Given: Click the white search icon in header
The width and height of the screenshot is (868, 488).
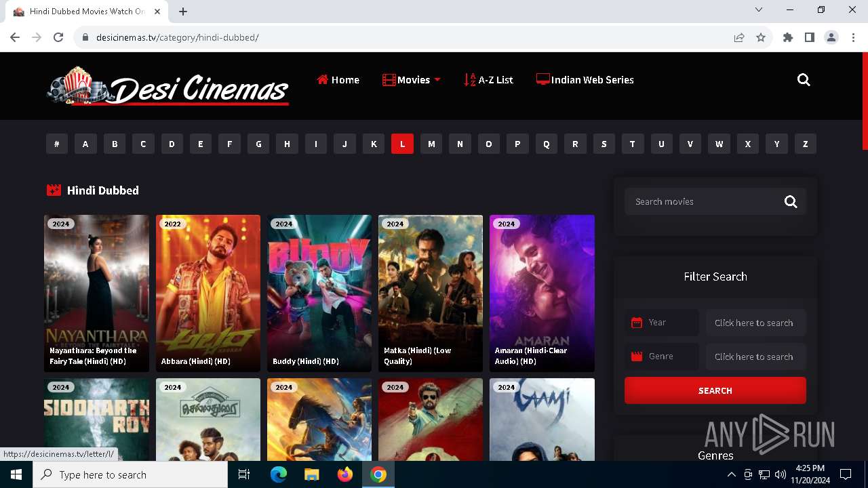Looking at the screenshot, I should (804, 80).
